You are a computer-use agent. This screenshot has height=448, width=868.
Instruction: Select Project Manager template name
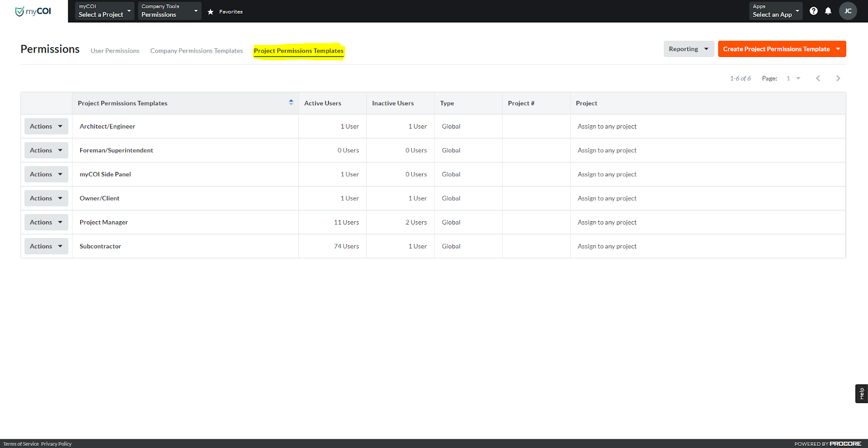[x=104, y=222]
